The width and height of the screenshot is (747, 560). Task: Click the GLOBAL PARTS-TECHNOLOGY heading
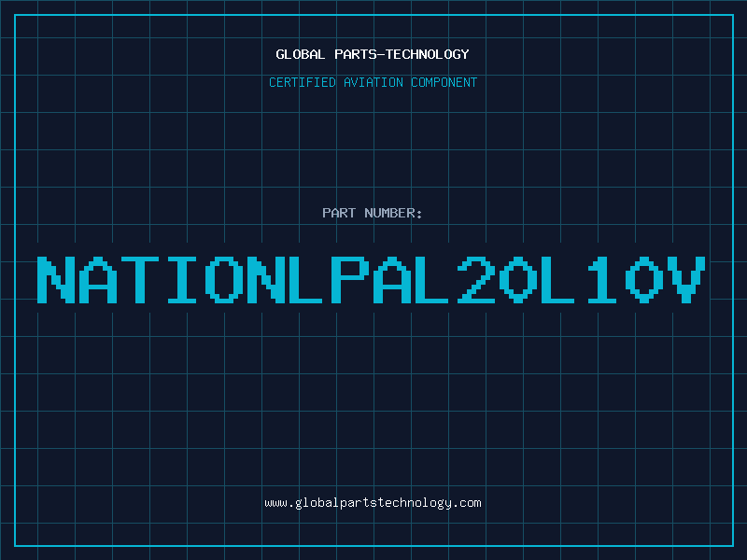coord(373,54)
